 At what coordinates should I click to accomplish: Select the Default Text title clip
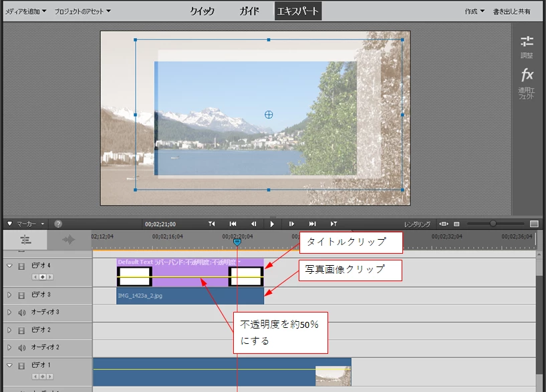click(x=190, y=272)
